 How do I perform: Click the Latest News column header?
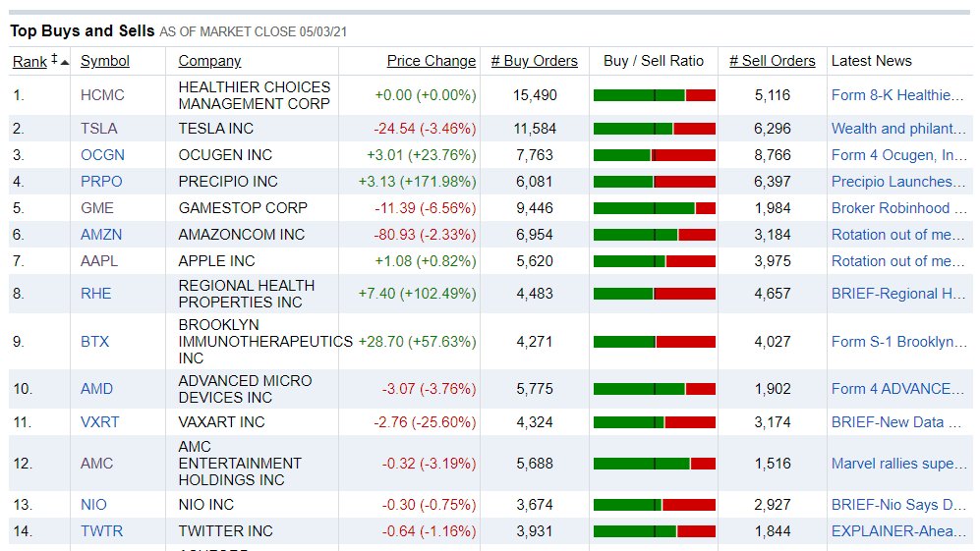871,61
